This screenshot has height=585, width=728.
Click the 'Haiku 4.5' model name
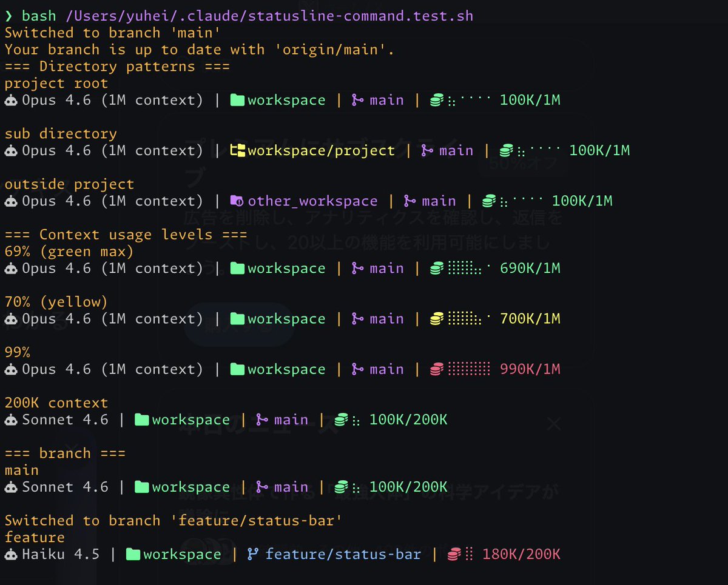[x=61, y=554]
